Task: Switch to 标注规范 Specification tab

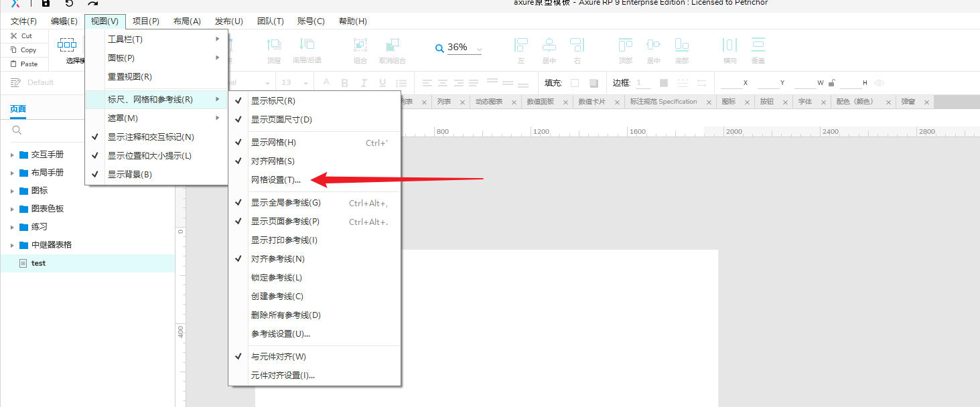Action: click(663, 102)
